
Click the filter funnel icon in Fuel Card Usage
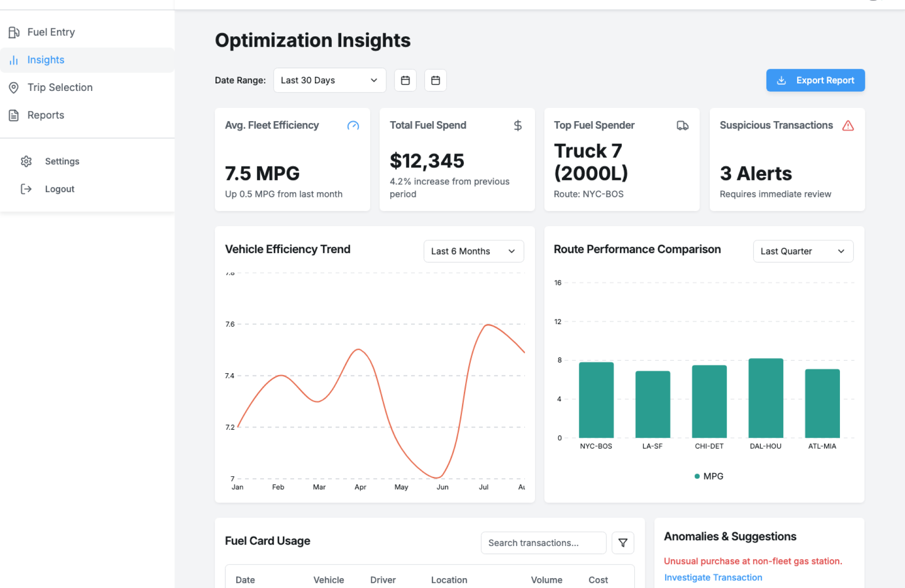click(x=622, y=543)
